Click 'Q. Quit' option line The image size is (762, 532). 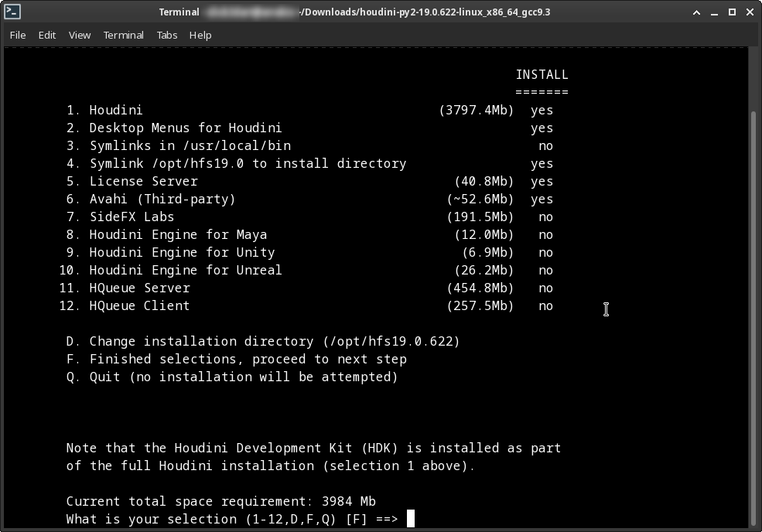(232, 377)
